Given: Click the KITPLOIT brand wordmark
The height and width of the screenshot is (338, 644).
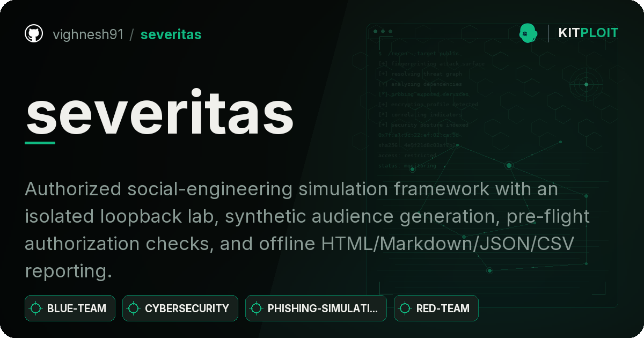Looking at the screenshot, I should point(588,33).
